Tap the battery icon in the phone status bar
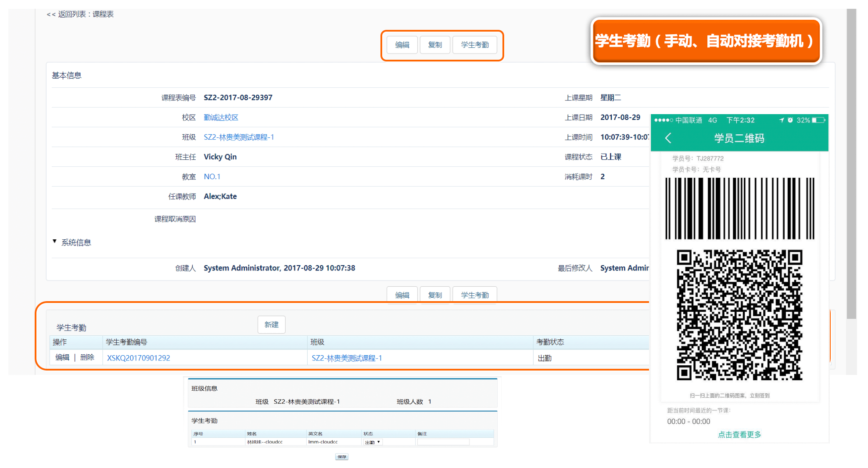Viewport: 868px width, 468px height. (x=818, y=120)
